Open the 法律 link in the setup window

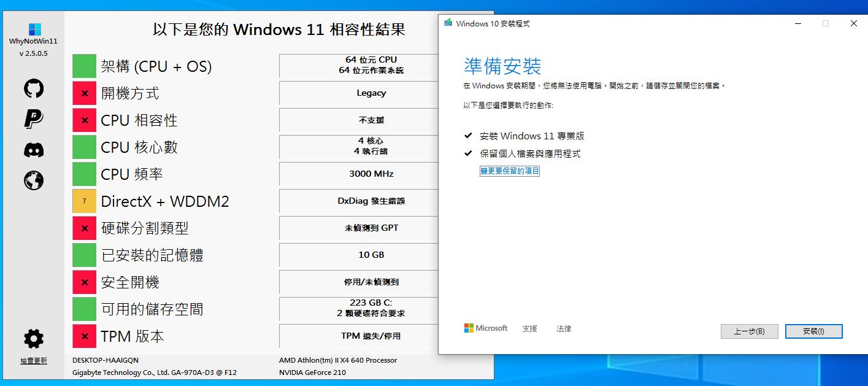pos(564,329)
